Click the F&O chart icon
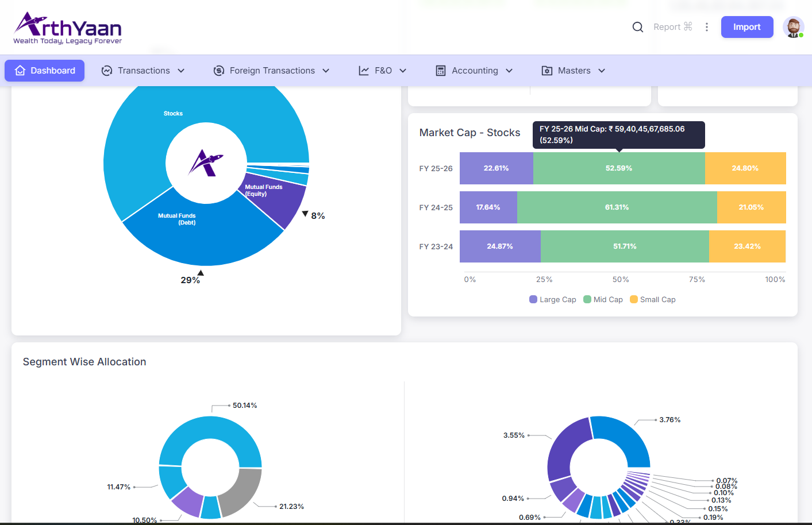 364,71
